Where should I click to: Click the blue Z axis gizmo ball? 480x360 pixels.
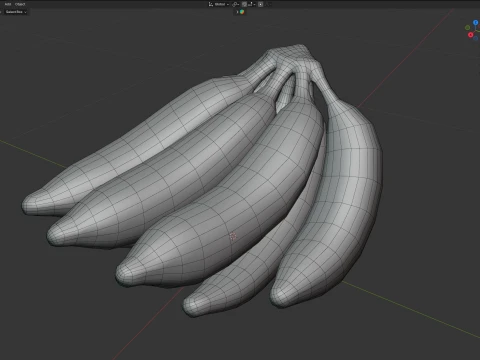click(x=476, y=22)
